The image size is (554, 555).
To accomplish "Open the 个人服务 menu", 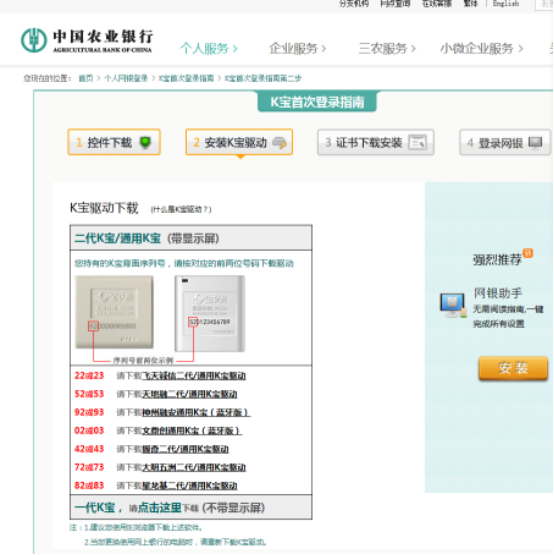I will coord(209,48).
